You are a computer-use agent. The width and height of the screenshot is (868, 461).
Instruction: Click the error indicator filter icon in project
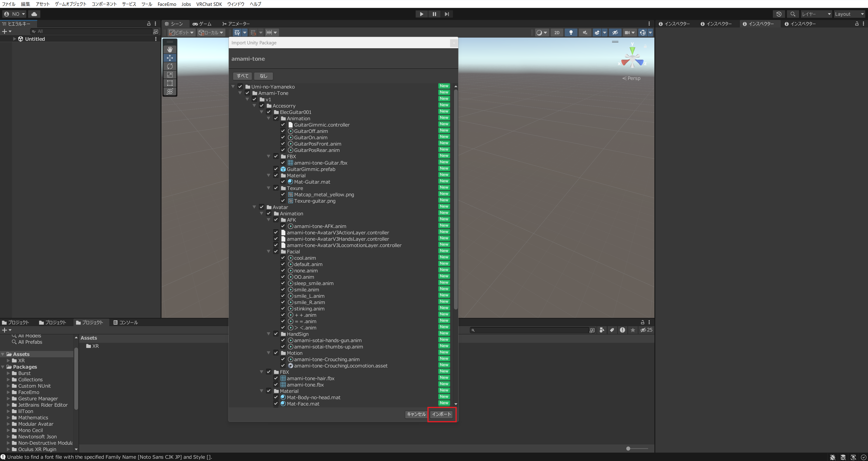pyautogui.click(x=622, y=330)
